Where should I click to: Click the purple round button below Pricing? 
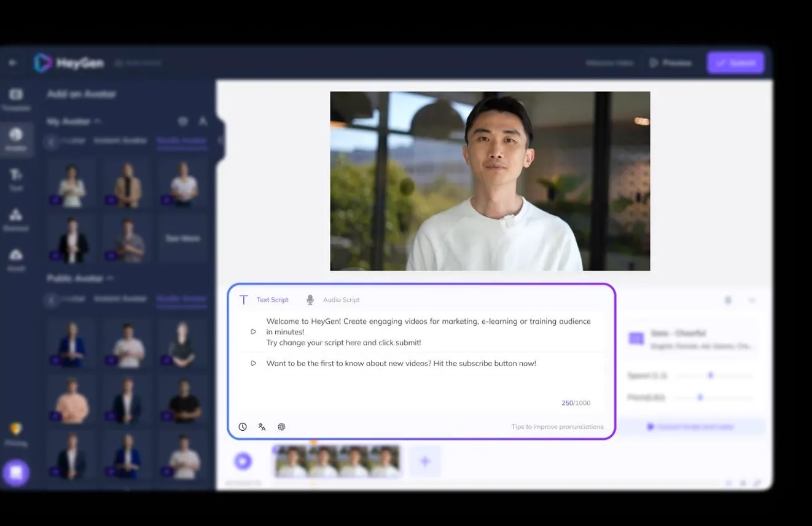16,473
